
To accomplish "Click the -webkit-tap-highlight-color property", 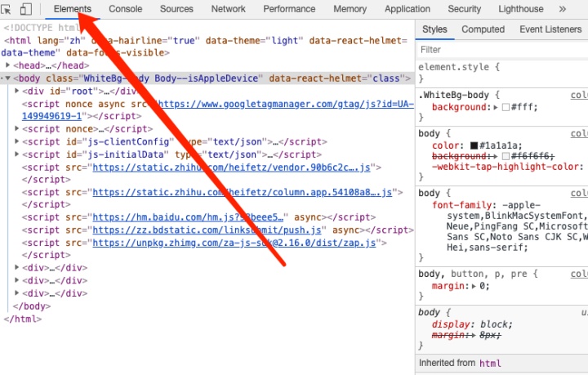I will point(507,167).
